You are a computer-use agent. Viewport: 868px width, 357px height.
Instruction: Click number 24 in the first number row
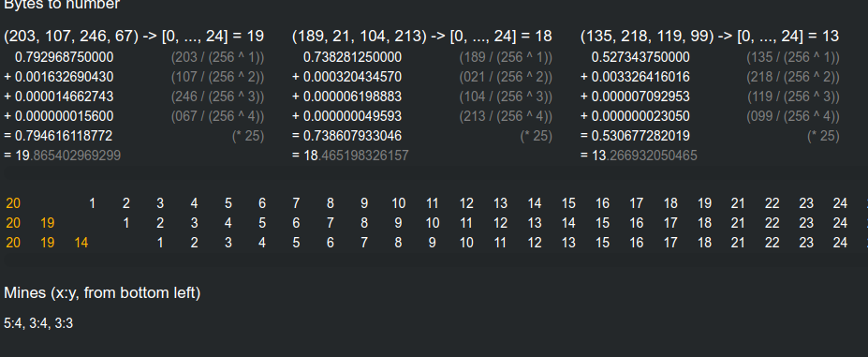point(840,203)
